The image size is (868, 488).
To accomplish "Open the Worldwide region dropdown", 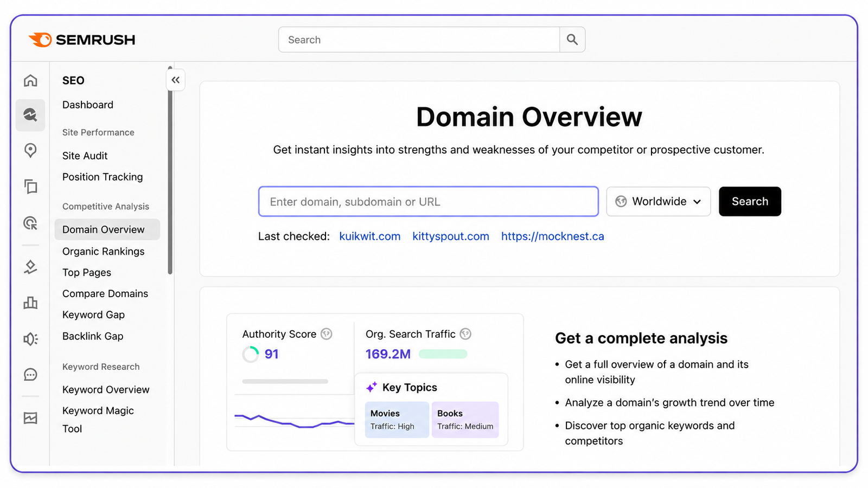I will coord(659,202).
